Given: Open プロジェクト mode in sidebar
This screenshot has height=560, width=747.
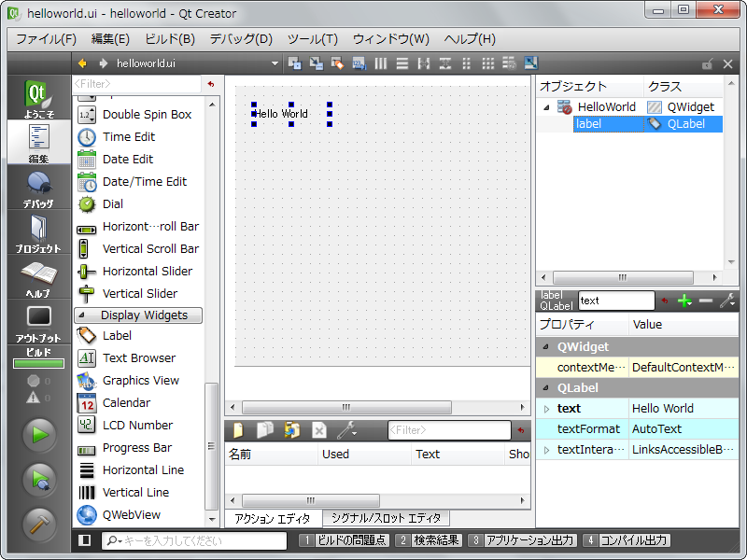Looking at the screenshot, I should coord(39,233).
